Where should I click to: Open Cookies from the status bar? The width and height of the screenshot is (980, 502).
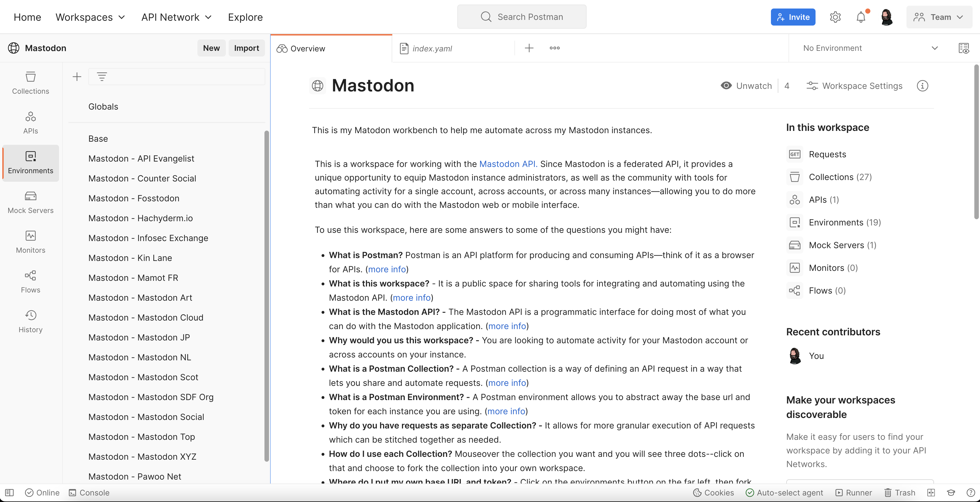tap(713, 493)
